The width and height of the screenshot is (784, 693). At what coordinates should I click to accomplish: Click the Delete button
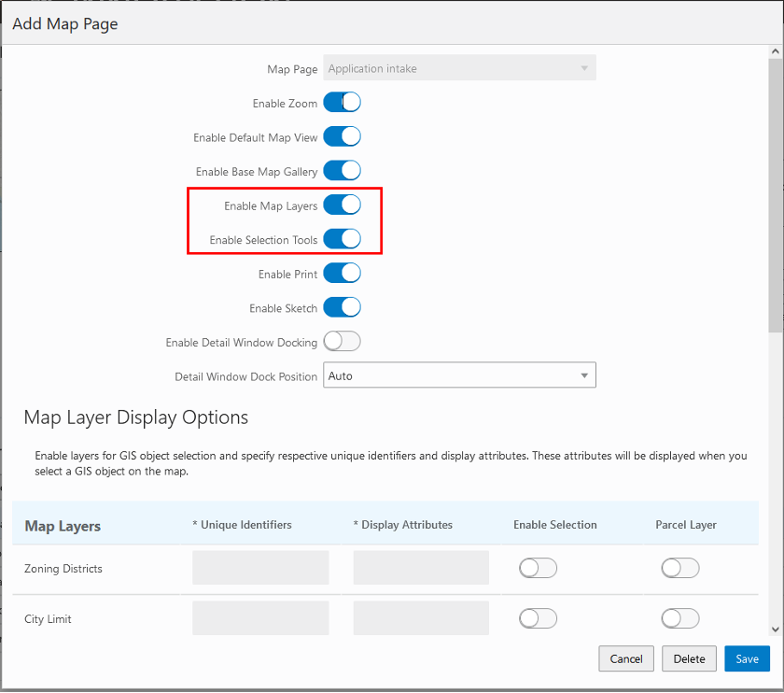point(689,659)
